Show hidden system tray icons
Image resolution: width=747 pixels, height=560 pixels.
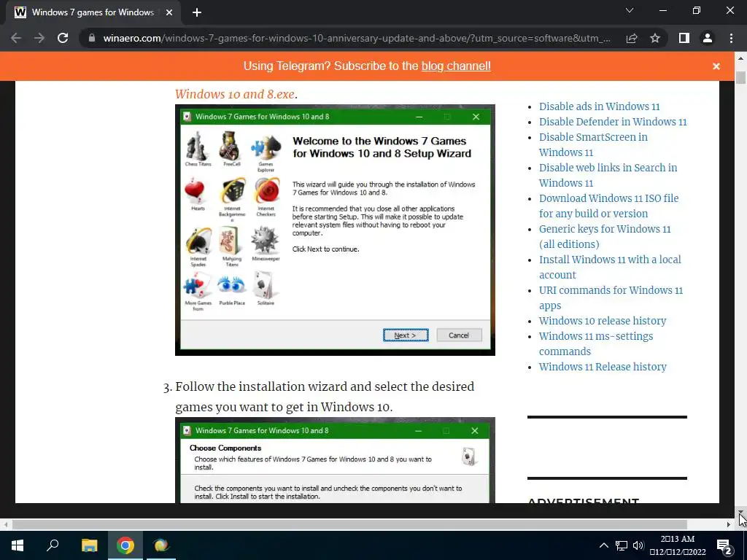[x=603, y=545]
